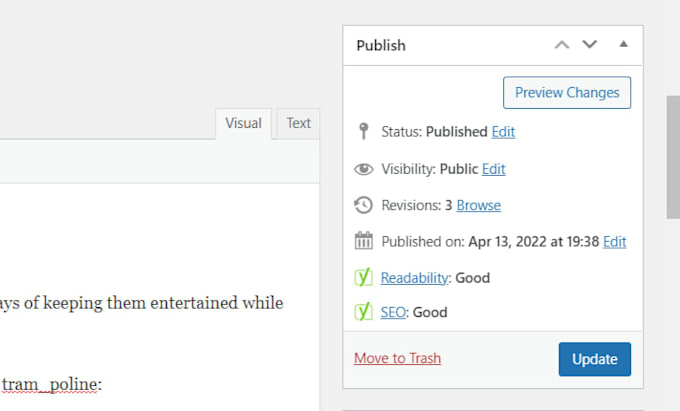Open the SEO analysis link
Image resolution: width=680 pixels, height=411 pixels.
[393, 313]
